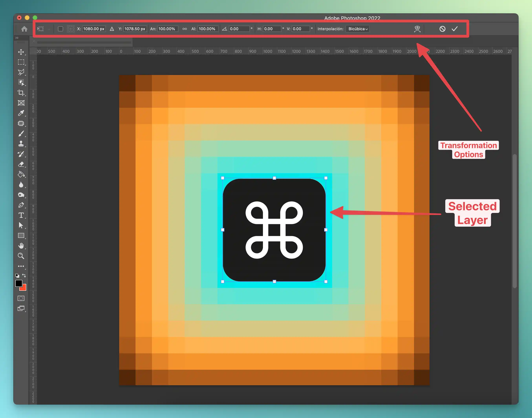Click the right-middle transform handle

(x=326, y=230)
